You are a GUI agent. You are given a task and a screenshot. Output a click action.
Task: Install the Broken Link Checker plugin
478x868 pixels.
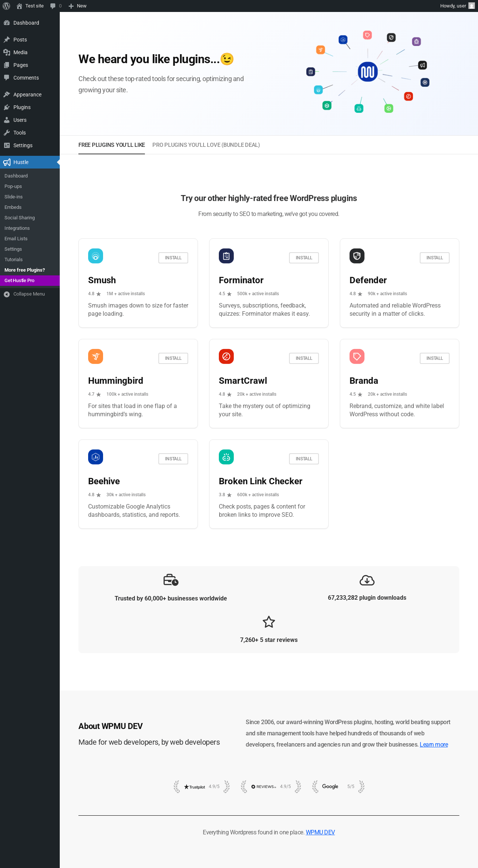pyautogui.click(x=304, y=459)
